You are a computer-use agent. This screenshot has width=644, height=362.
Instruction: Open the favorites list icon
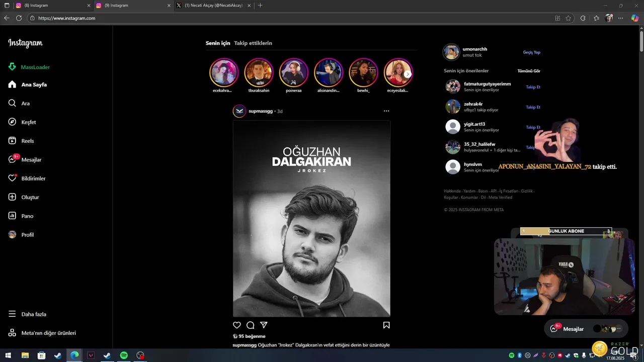(596, 18)
